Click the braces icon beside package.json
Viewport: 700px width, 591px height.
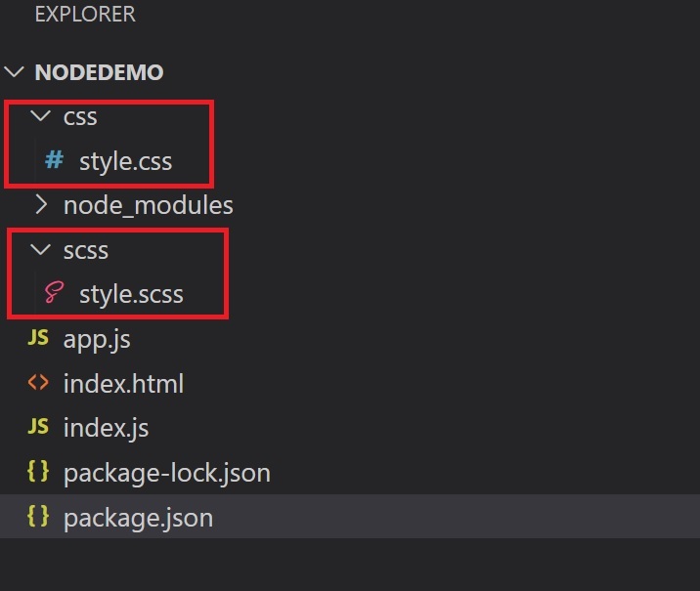pos(38,517)
